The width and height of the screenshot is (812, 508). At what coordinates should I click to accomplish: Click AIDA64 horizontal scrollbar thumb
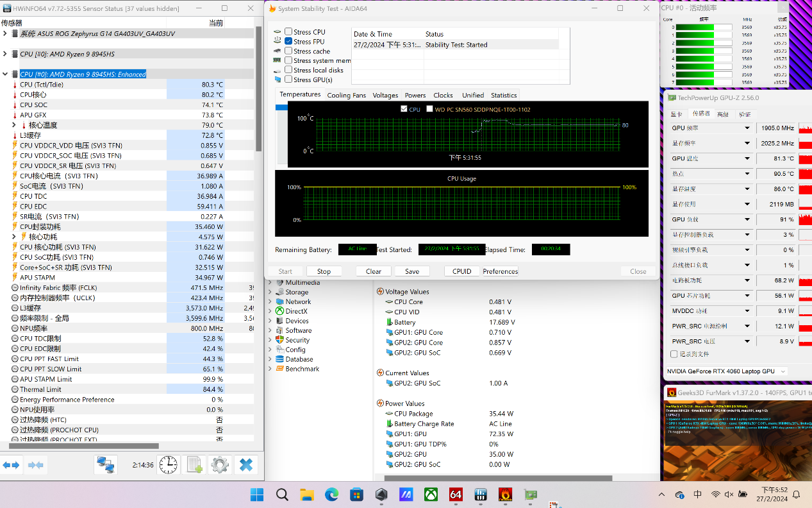click(498, 478)
